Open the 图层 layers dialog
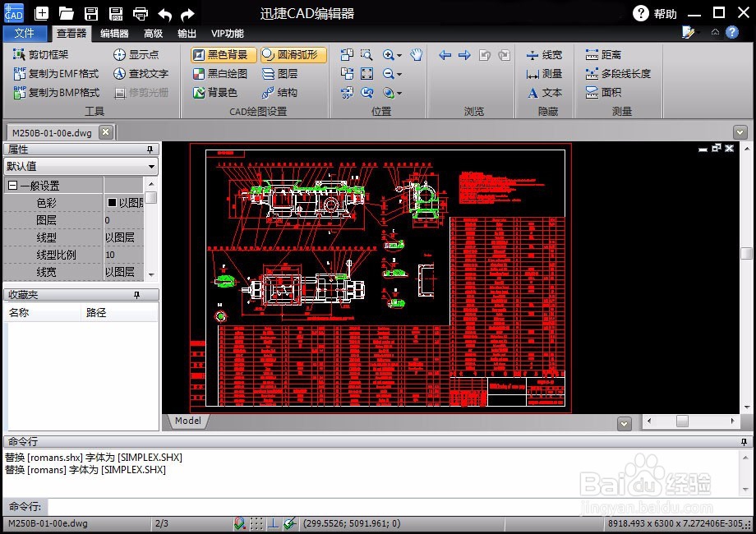This screenshot has height=534, width=756. (279, 73)
